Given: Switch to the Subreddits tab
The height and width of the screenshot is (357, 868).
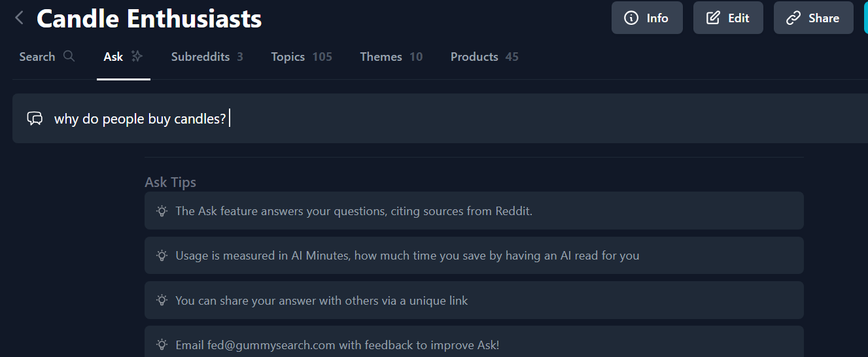Looking at the screenshot, I should [207, 57].
